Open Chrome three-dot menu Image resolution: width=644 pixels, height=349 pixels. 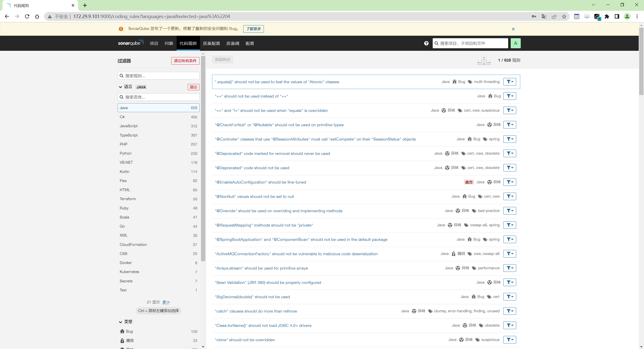click(x=637, y=16)
